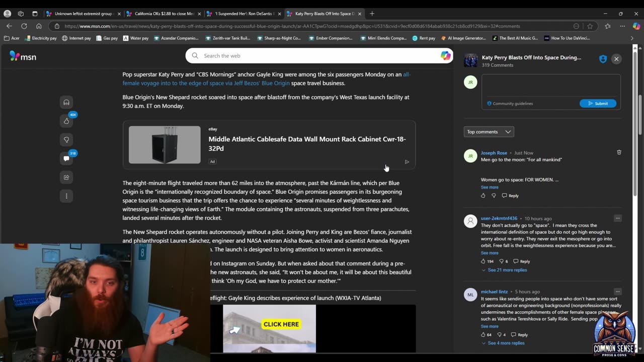
Task: Listen to article with headphones icon
Action: pyautogui.click(x=66, y=103)
